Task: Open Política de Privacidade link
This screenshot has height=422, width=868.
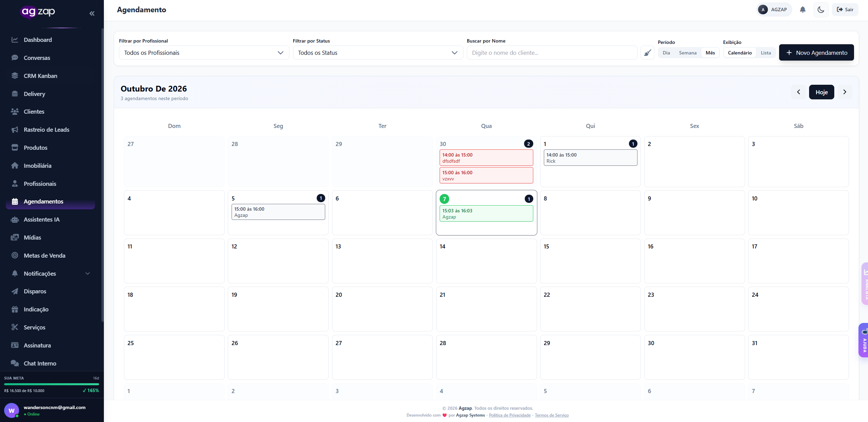Action: pos(510,415)
